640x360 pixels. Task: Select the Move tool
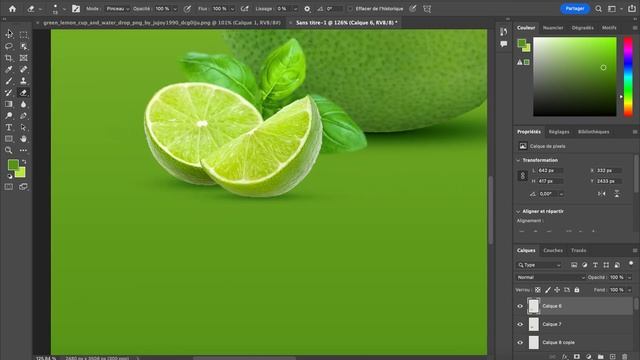(9, 34)
